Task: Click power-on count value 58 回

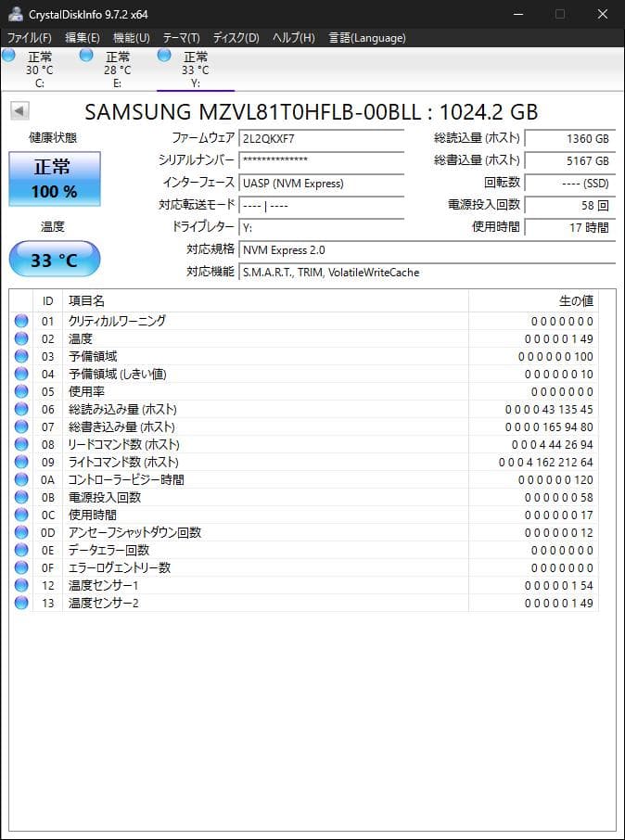Action: tap(569, 206)
